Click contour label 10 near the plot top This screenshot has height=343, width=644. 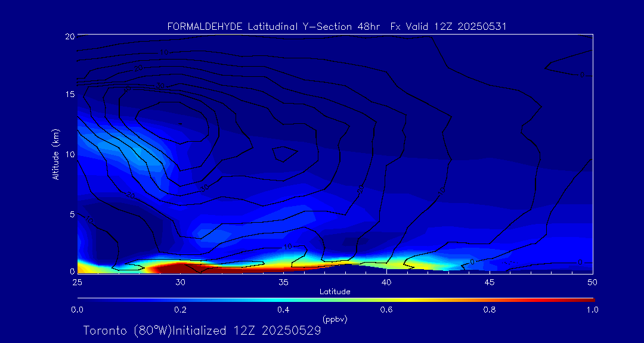pyautogui.click(x=165, y=52)
